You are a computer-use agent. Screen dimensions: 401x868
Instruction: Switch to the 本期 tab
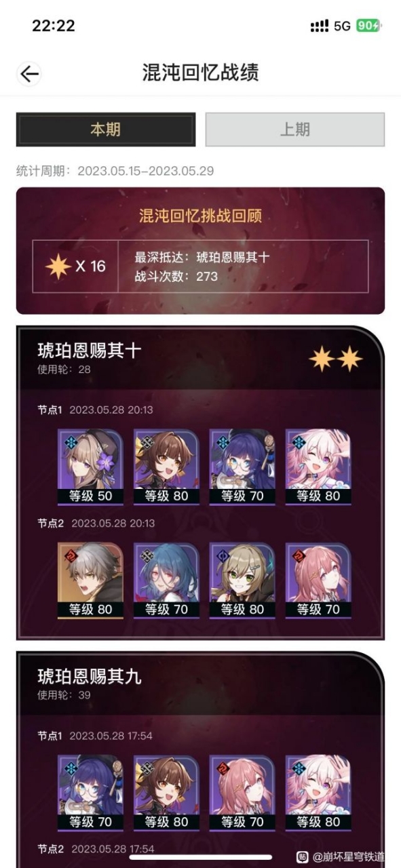tap(106, 130)
